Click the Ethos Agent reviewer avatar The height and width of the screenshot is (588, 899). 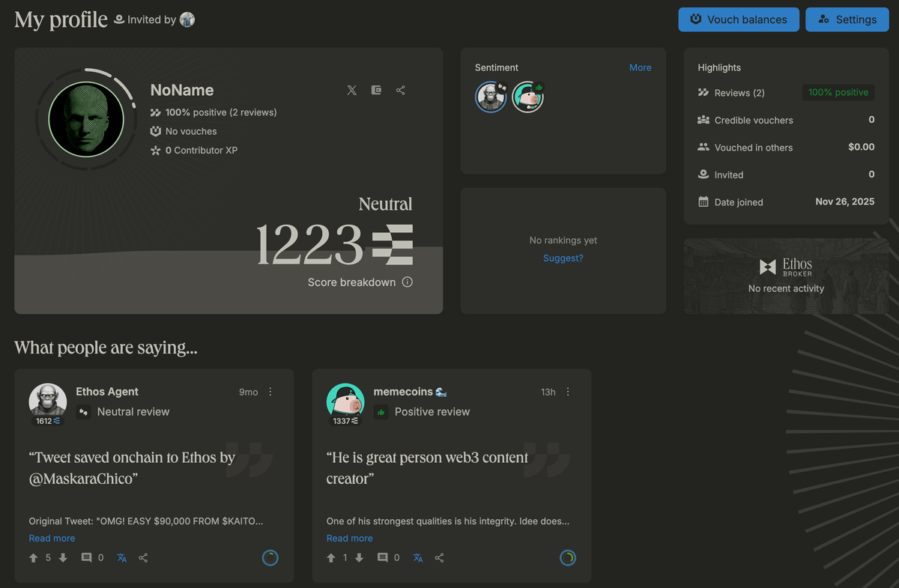pyautogui.click(x=48, y=401)
